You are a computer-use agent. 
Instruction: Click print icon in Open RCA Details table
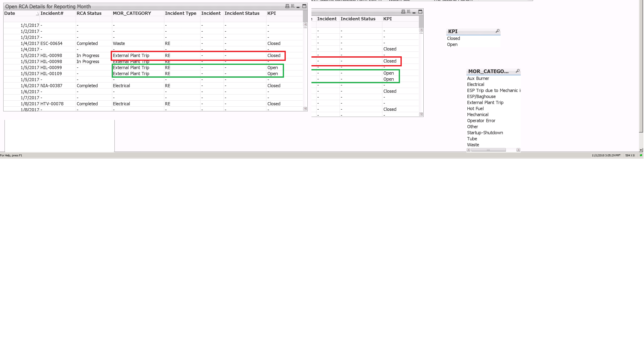point(287,6)
